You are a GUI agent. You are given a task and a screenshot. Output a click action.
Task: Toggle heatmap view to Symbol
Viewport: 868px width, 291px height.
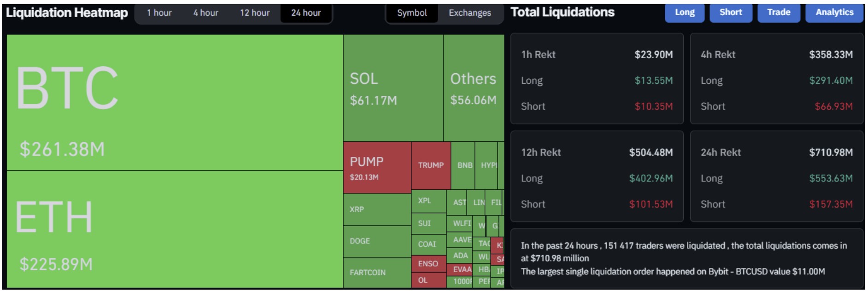click(x=411, y=13)
